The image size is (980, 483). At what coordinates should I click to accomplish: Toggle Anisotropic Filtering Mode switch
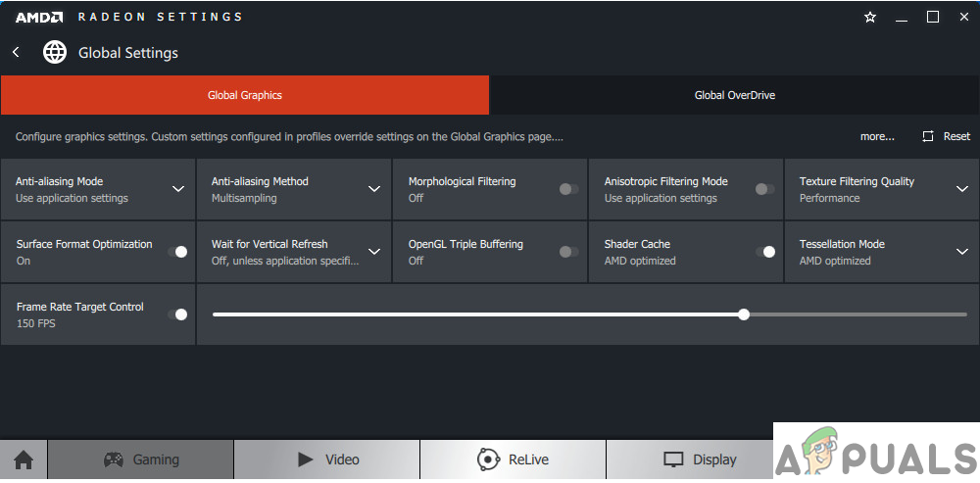point(765,189)
